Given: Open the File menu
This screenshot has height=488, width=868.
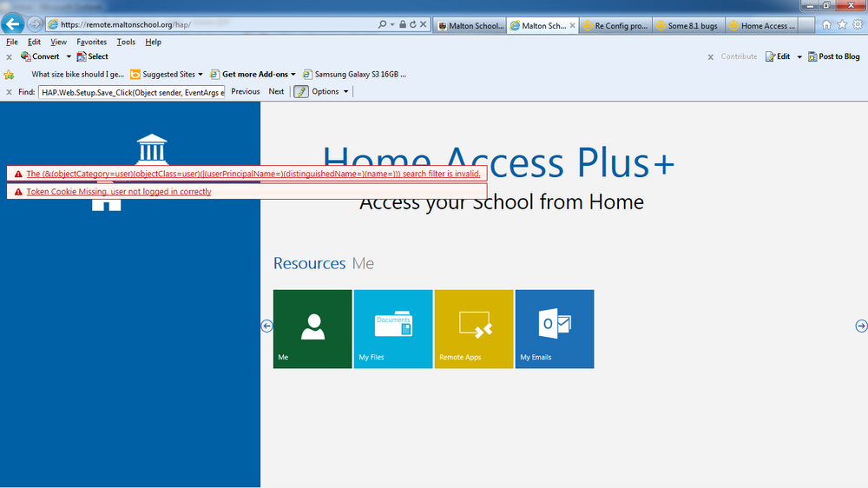Looking at the screenshot, I should tap(11, 42).
